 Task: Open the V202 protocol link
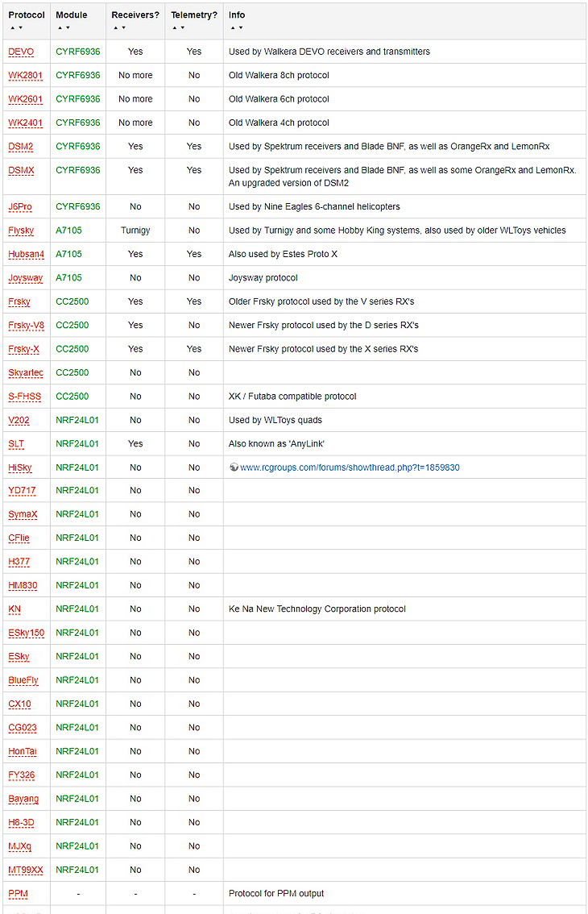click(19, 420)
